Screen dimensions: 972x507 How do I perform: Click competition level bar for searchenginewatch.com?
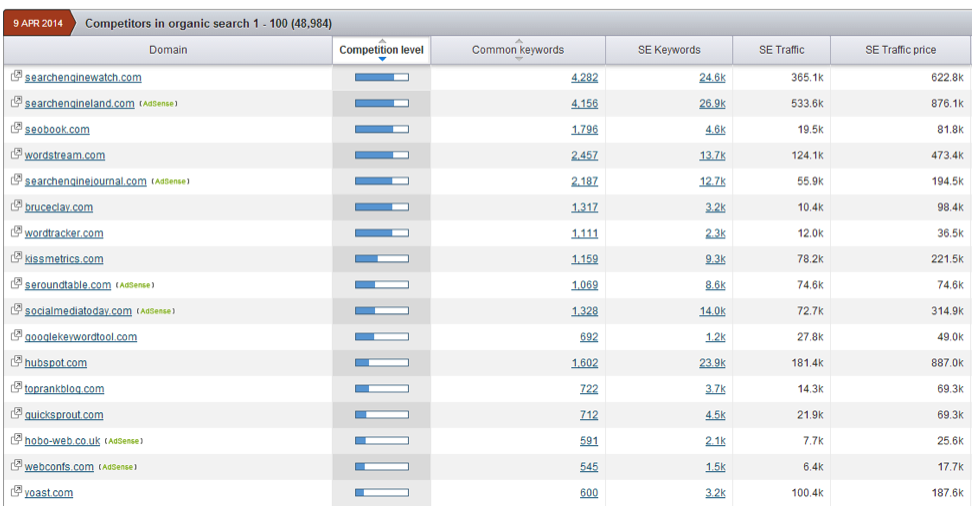[x=382, y=77]
